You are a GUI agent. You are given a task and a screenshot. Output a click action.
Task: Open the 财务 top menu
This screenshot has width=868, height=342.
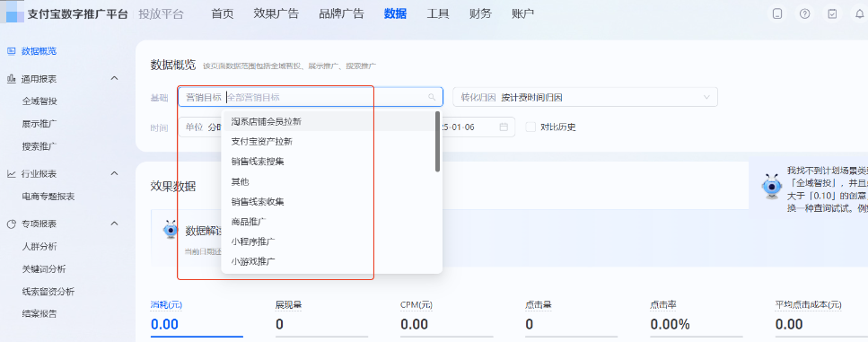point(480,13)
